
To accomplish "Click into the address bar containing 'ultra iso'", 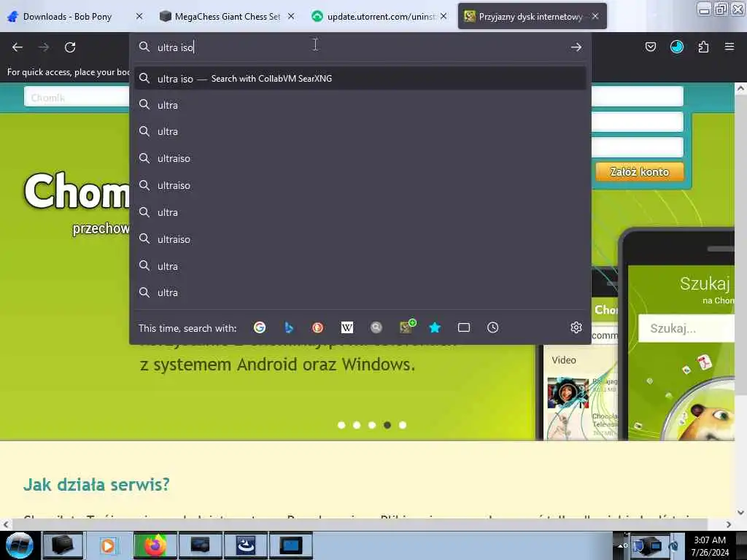I will click(360, 47).
